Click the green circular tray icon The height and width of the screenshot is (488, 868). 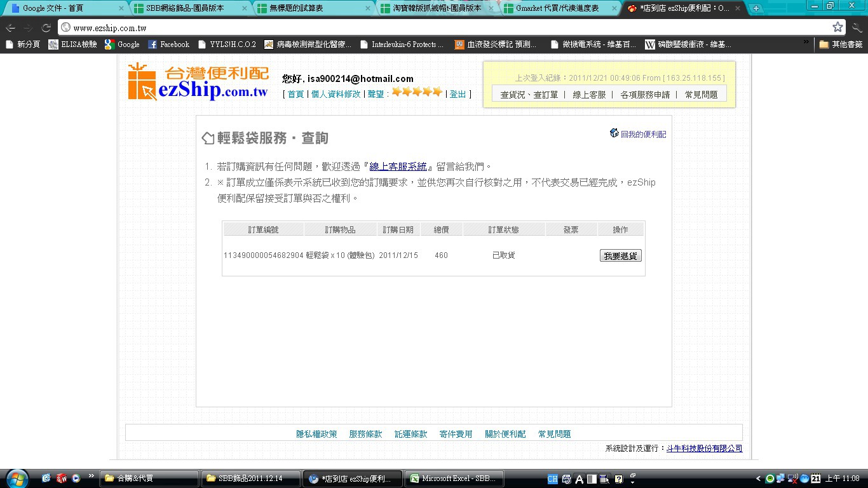(x=770, y=478)
